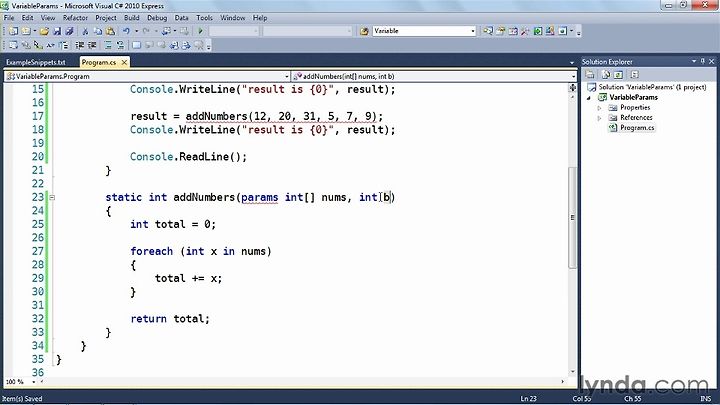Click the Start Page toolbar icon
Viewport: 720px width, 405px height.
pyautogui.click(x=538, y=31)
